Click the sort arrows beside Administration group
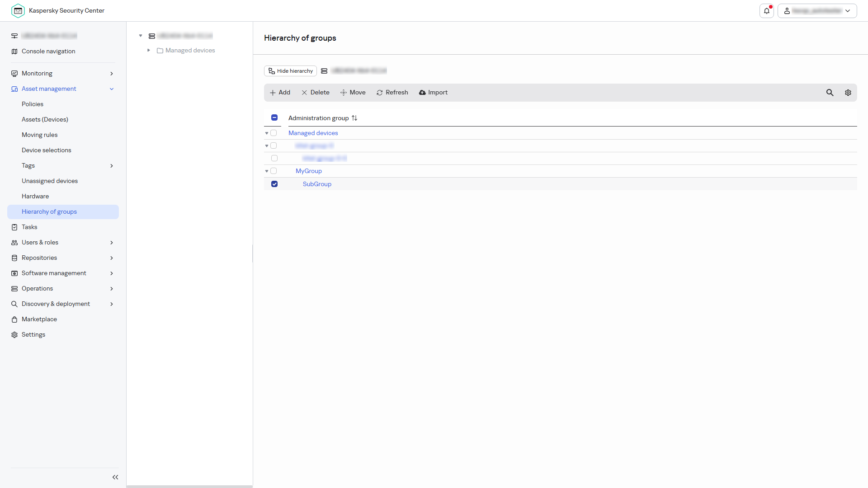 pyautogui.click(x=354, y=118)
